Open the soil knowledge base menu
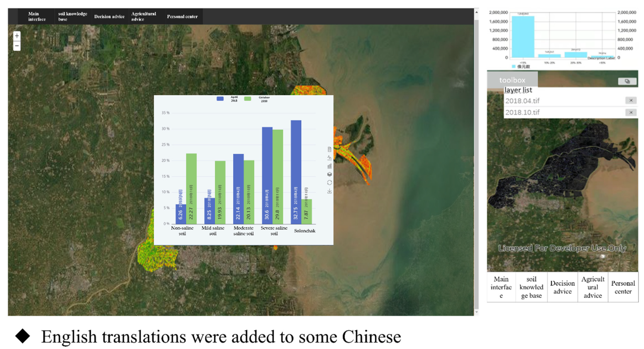The width and height of the screenshot is (644, 349). pos(72,16)
